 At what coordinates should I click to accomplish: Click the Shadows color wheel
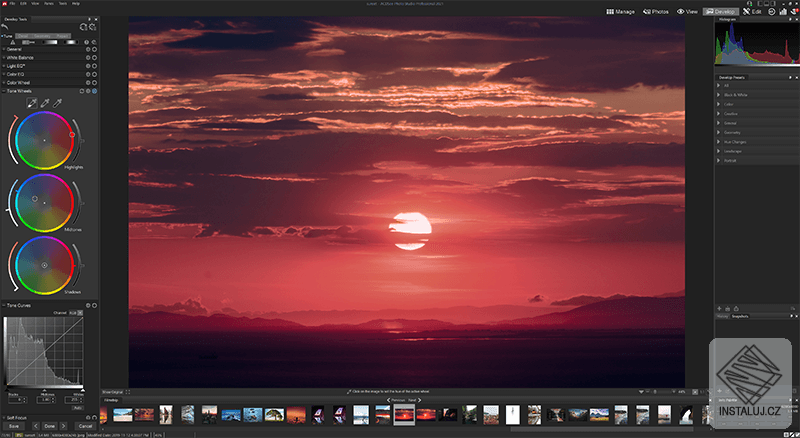point(44,265)
